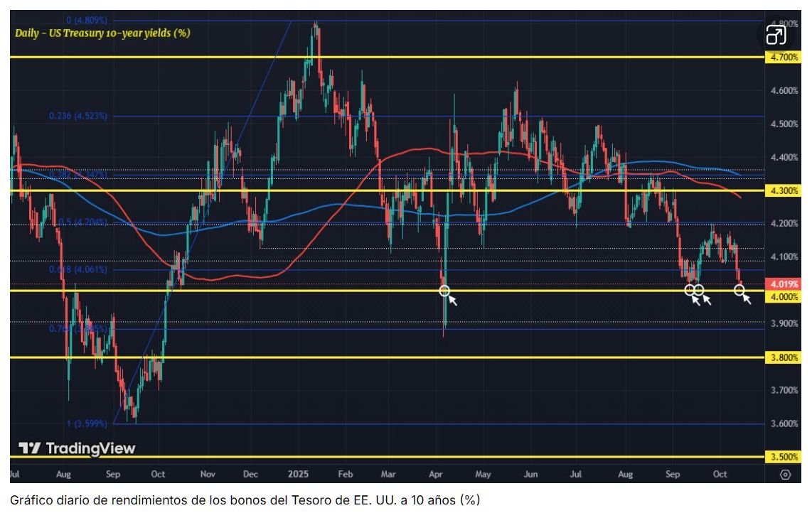The height and width of the screenshot is (513, 812).
Task: Click the Oct label at axis right end
Action: [x=720, y=474]
